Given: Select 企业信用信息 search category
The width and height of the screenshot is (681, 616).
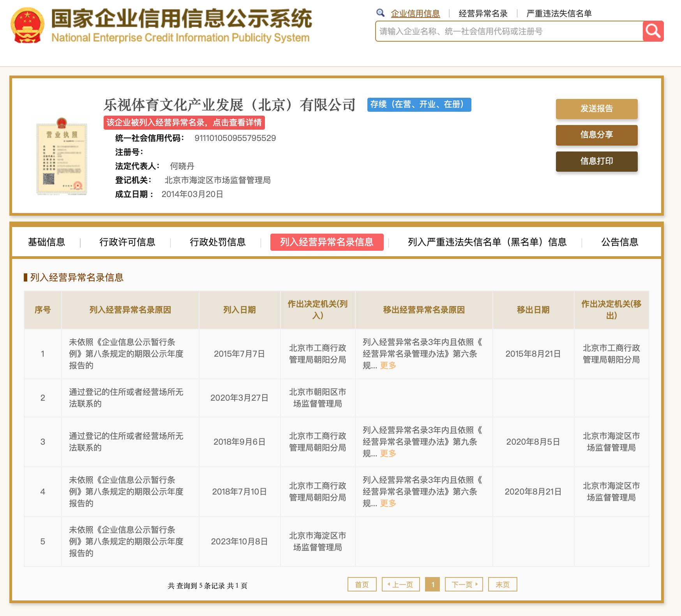Looking at the screenshot, I should pos(415,14).
